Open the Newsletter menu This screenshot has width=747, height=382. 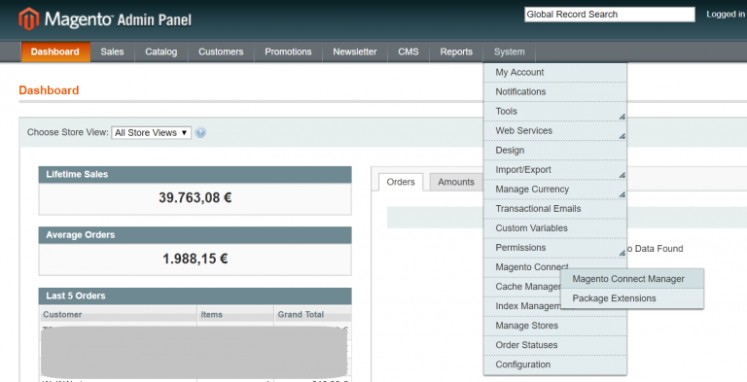point(355,52)
